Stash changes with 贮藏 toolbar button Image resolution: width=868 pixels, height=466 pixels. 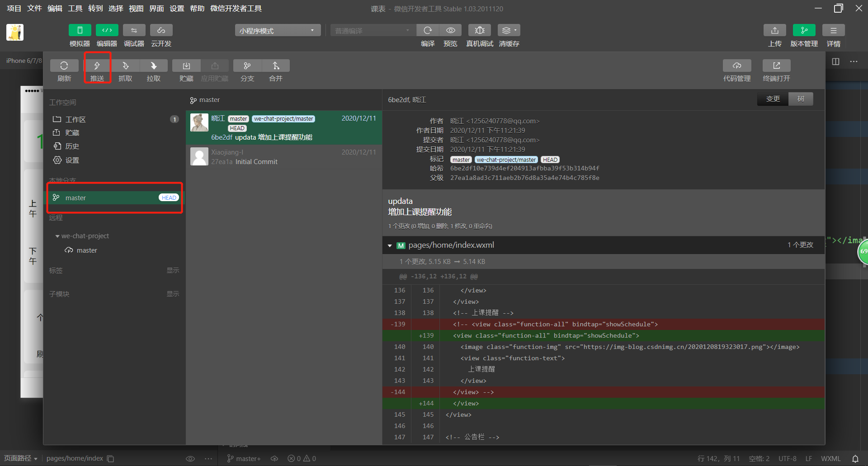pos(186,66)
